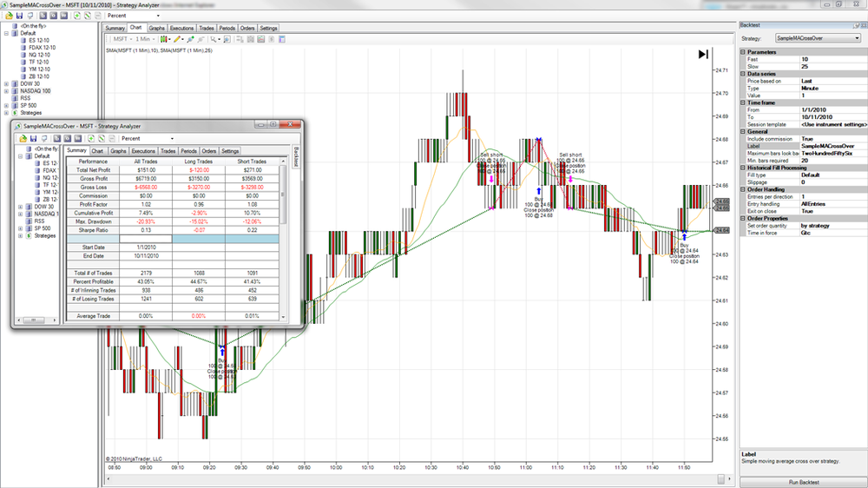Click small window table scroll-up arrow

[284, 162]
